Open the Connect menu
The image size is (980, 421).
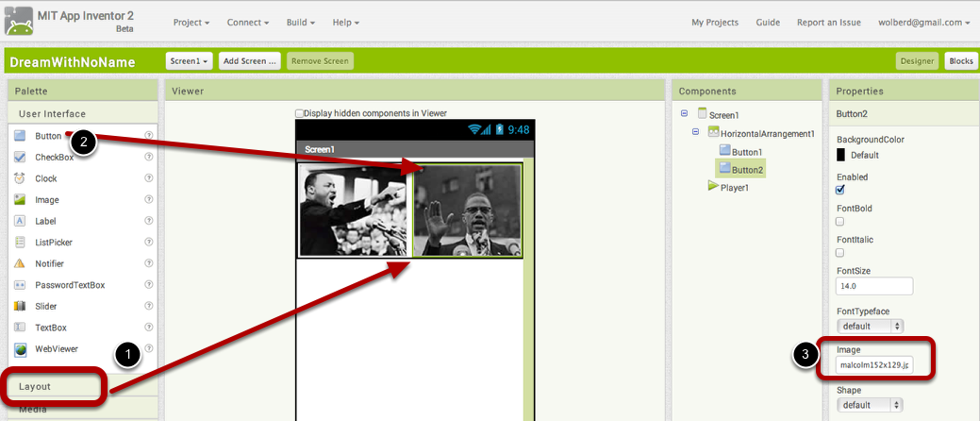click(247, 22)
